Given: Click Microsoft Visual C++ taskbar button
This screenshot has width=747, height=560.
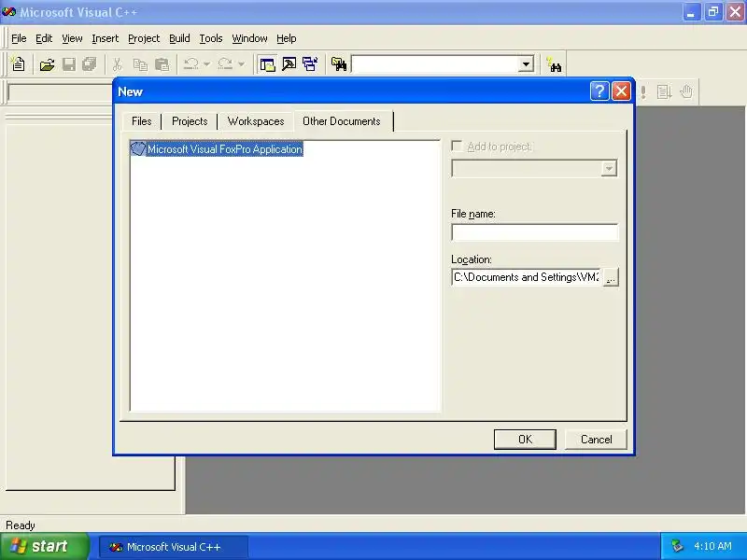Looking at the screenshot, I should pyautogui.click(x=174, y=547).
